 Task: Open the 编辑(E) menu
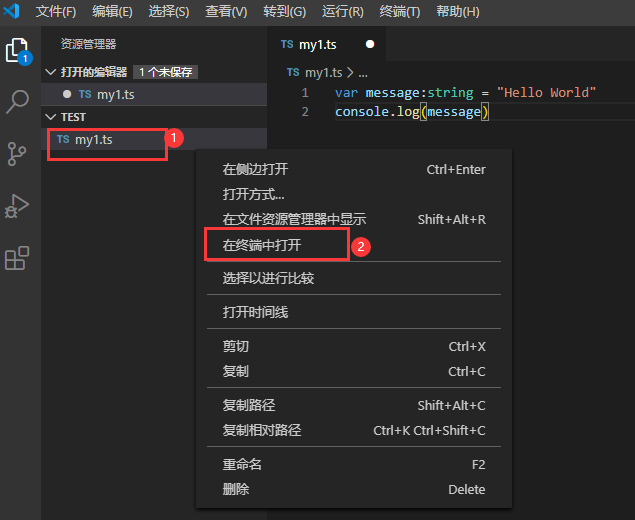pyautogui.click(x=112, y=11)
